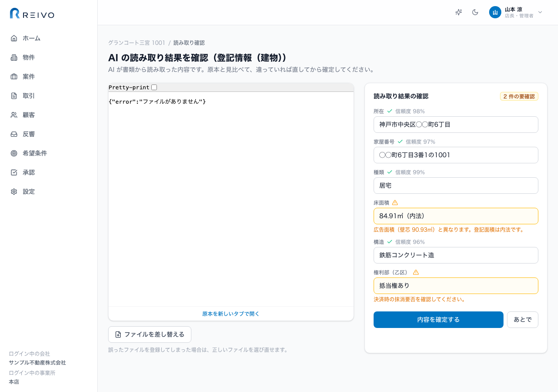Click the checkbox icon beside 承認

point(14,172)
